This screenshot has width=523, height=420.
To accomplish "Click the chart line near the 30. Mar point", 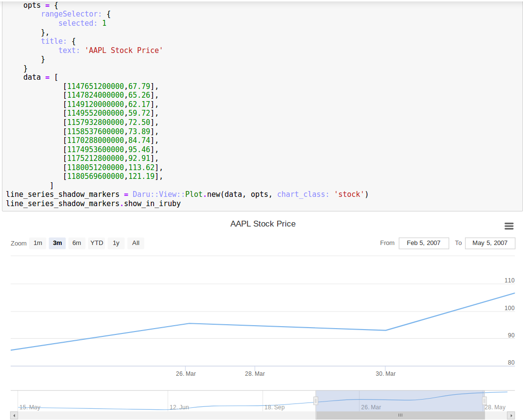I will 385,330.
